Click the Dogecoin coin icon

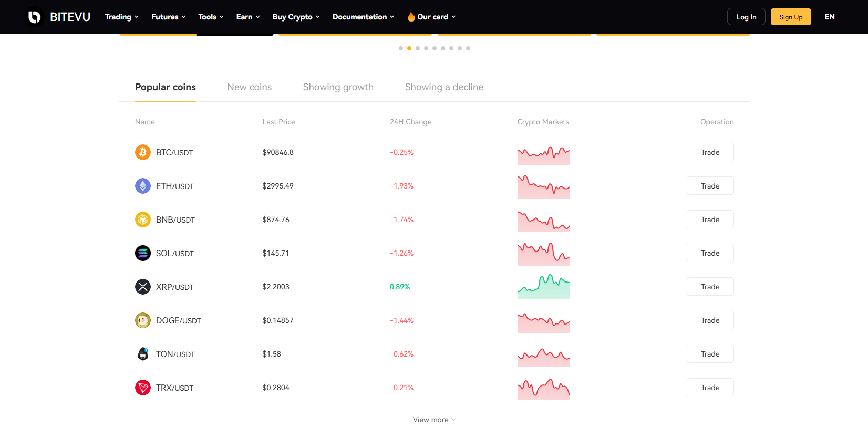pyautogui.click(x=143, y=320)
